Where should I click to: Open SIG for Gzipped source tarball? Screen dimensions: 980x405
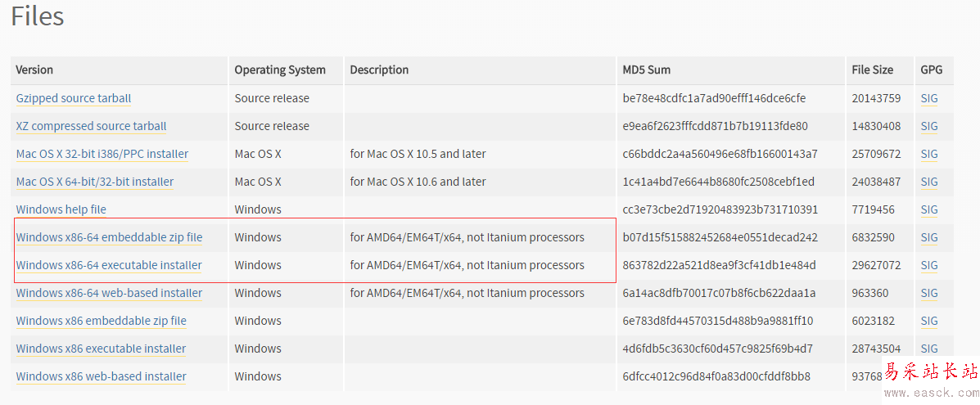pyautogui.click(x=929, y=98)
